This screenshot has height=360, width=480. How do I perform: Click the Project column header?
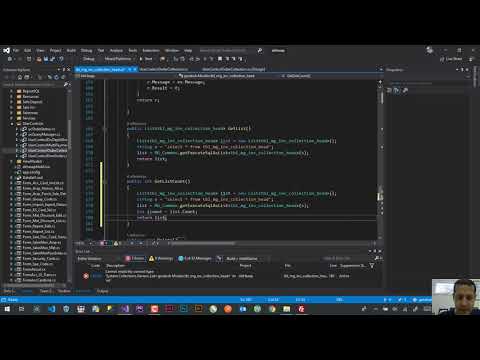click(245, 266)
